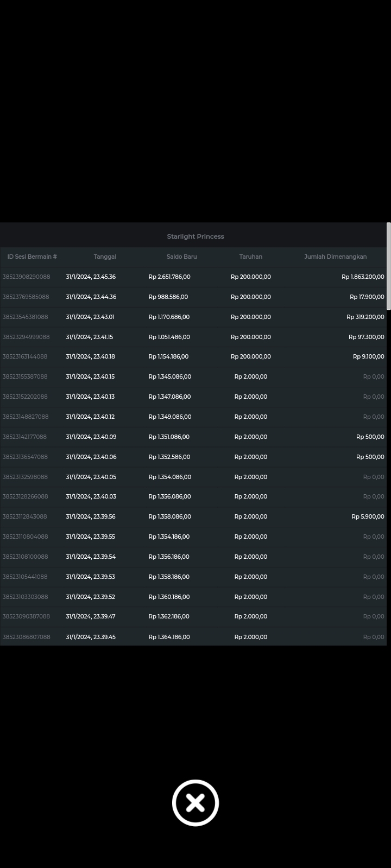The width and height of the screenshot is (391, 868).
Task: Click the Saldo Baru column header
Action: (x=181, y=257)
